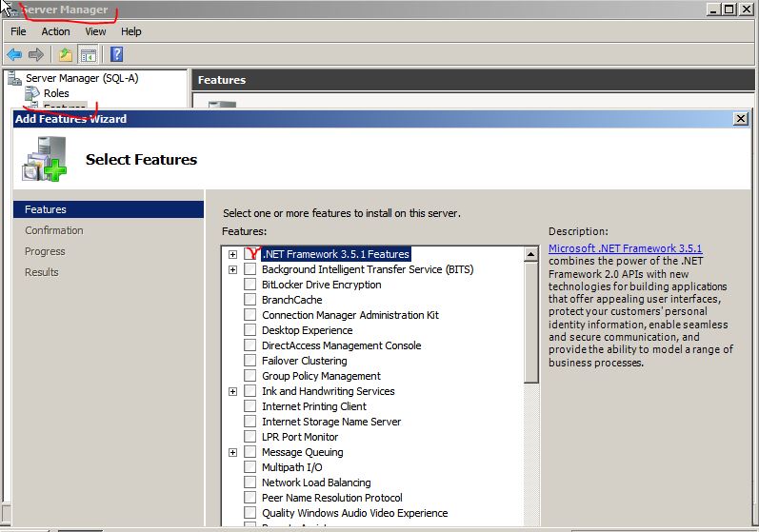
Task: Click the features list scroll up arrow
Action: click(x=531, y=254)
